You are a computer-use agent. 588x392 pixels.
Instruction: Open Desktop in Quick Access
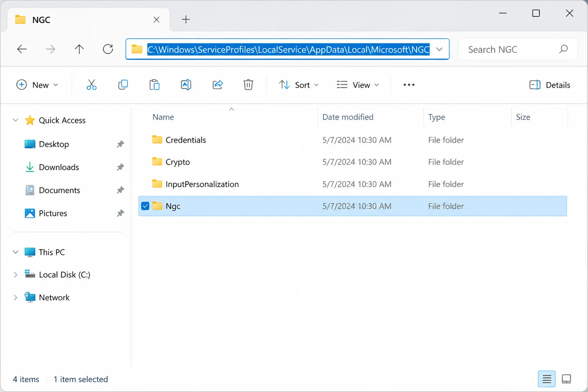coord(54,144)
